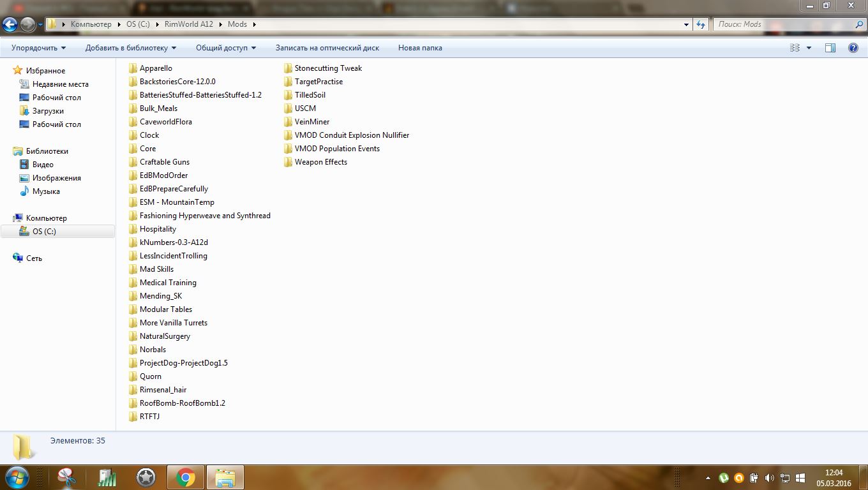Select the Core folder icon
The width and height of the screenshot is (868, 490).
tap(133, 149)
